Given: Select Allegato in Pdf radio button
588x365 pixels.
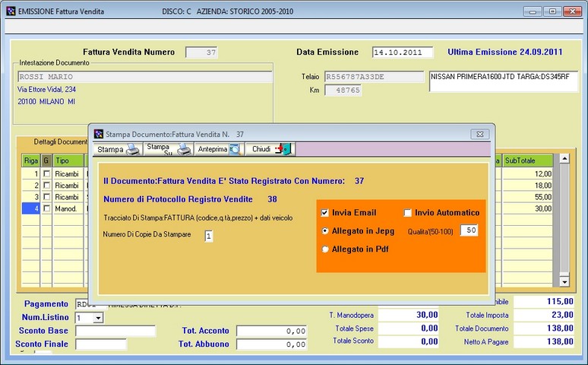Looking at the screenshot, I should [x=325, y=249].
